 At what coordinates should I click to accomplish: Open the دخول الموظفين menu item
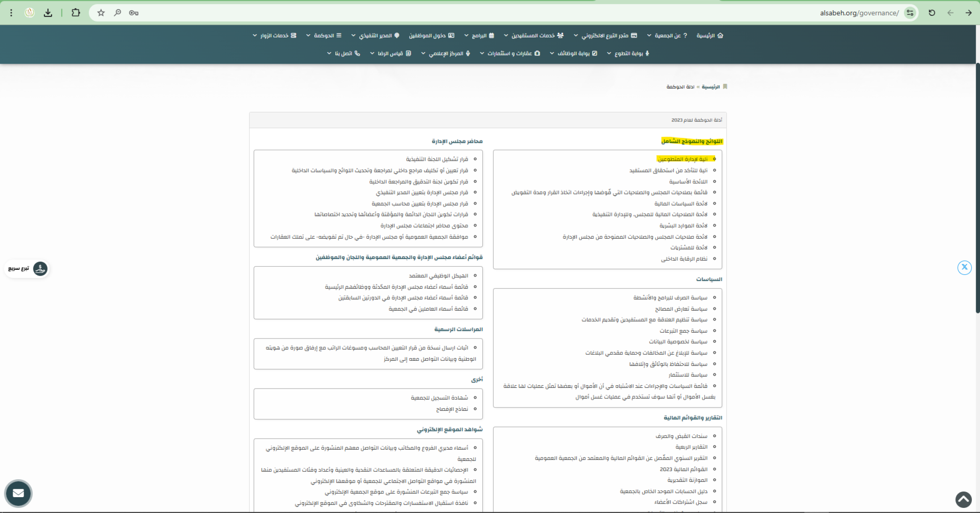pyautogui.click(x=431, y=35)
